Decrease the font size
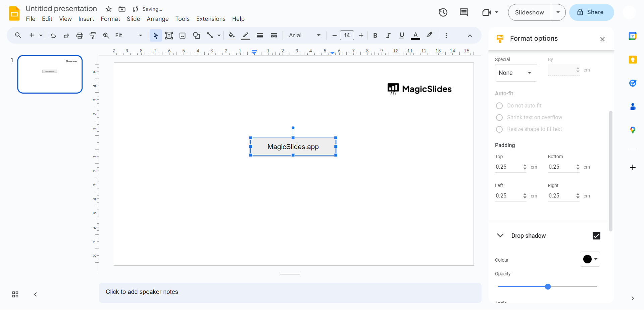This screenshot has height=310, width=644. coord(334,35)
